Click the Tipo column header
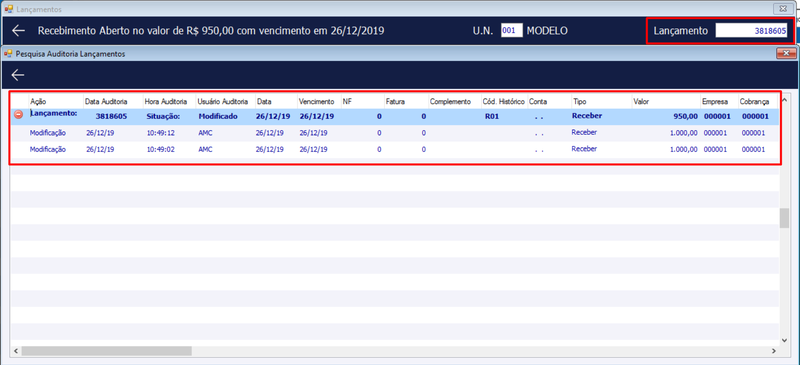Screen dimensions: 800x365 click(x=579, y=102)
